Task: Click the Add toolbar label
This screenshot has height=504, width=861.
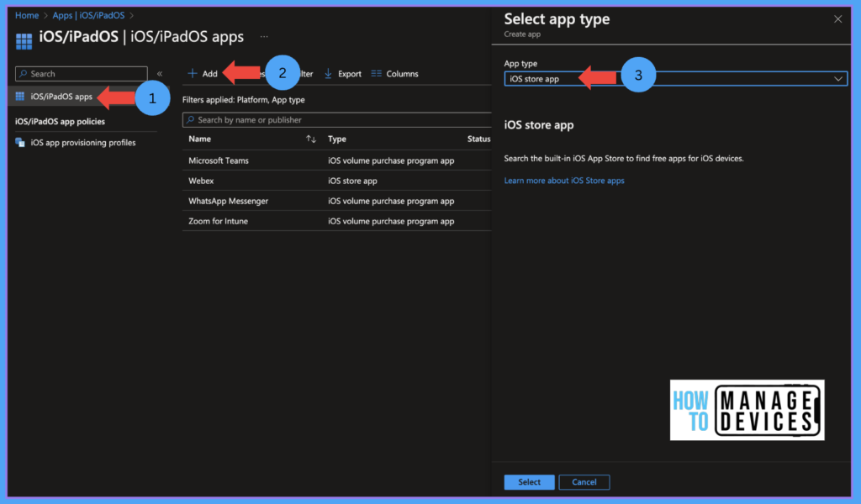Action: pos(209,73)
